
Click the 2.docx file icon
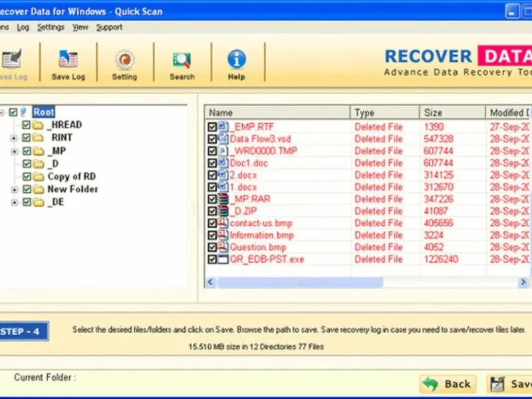coord(223,175)
